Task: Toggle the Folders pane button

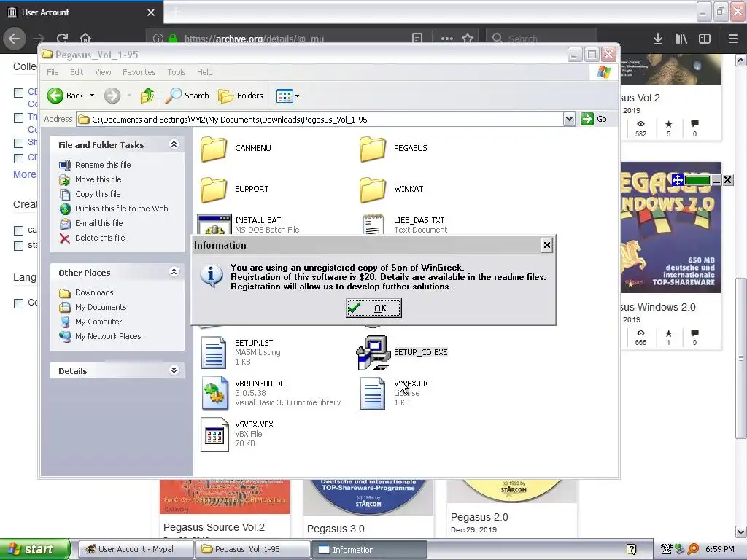Action: click(241, 96)
